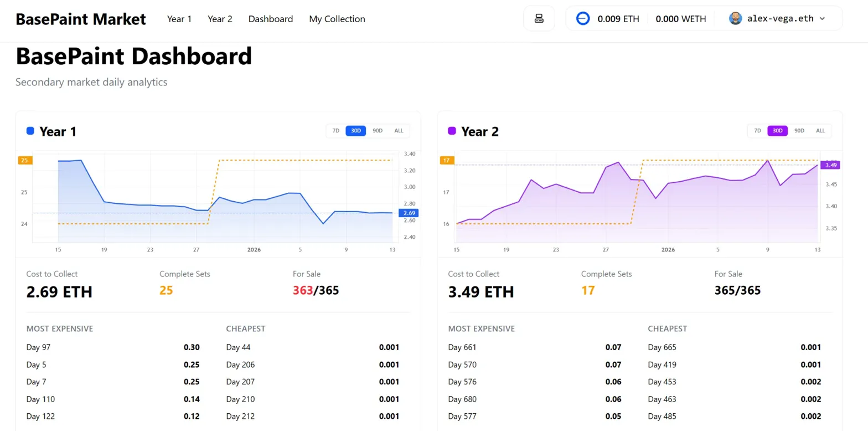868x431 pixels.
Task: Open Day 419 cheapest row
Action: click(735, 365)
